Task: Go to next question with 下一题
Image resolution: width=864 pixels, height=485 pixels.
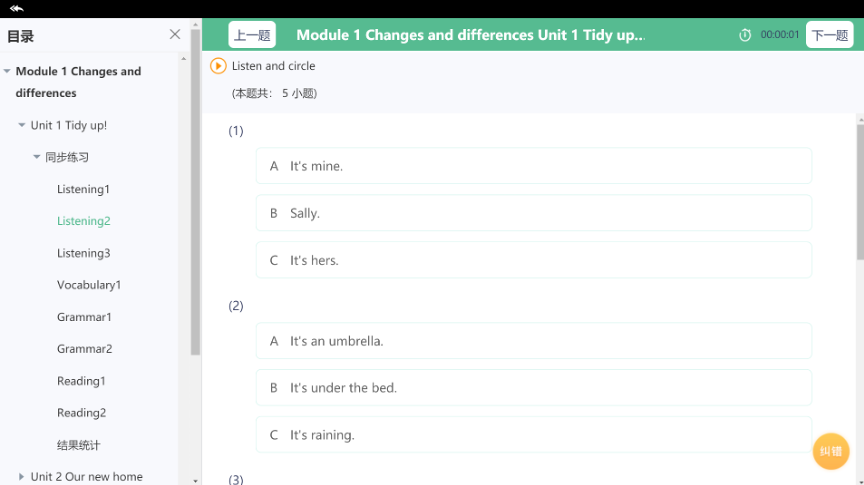Action: point(829,35)
